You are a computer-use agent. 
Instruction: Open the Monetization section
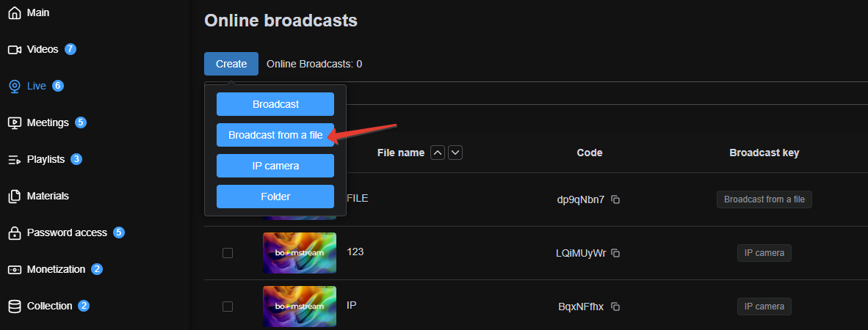(x=56, y=270)
